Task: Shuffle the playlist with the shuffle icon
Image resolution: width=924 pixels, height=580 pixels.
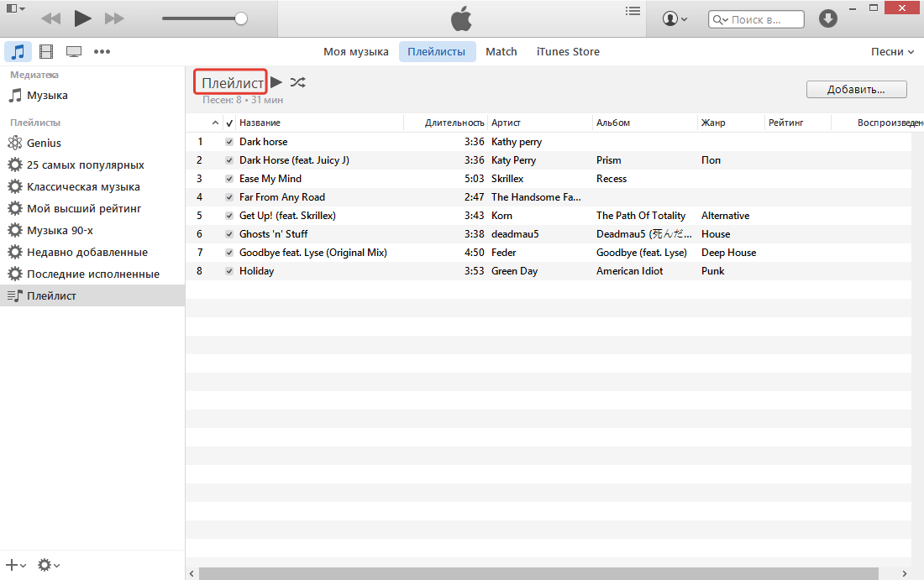Action: coord(297,82)
